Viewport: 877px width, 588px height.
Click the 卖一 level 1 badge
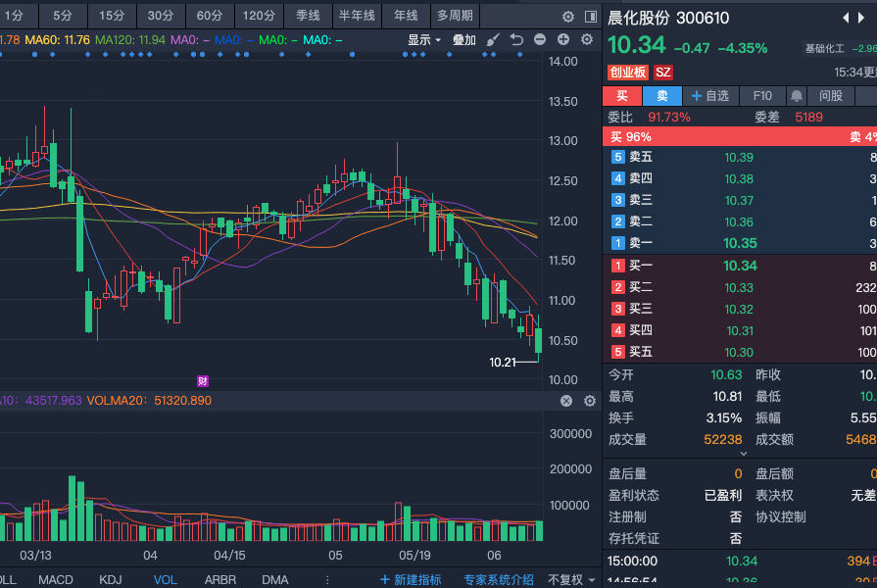tap(617, 243)
